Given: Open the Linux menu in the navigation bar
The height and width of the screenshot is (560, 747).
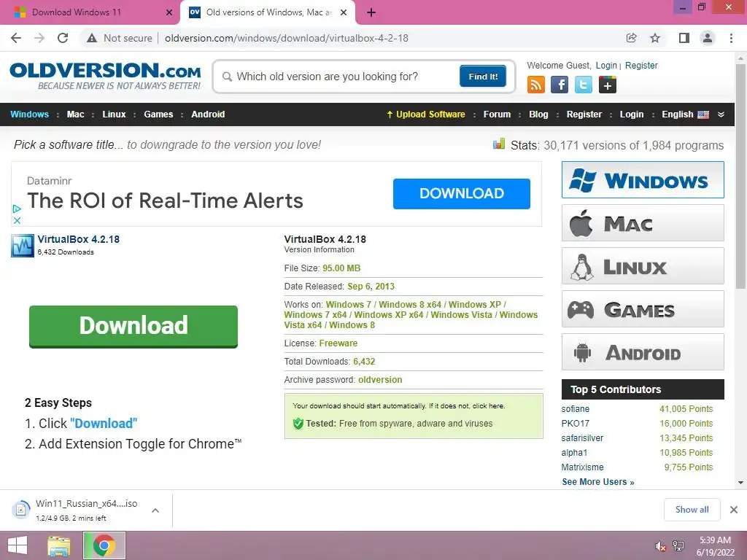Looking at the screenshot, I should (x=114, y=114).
